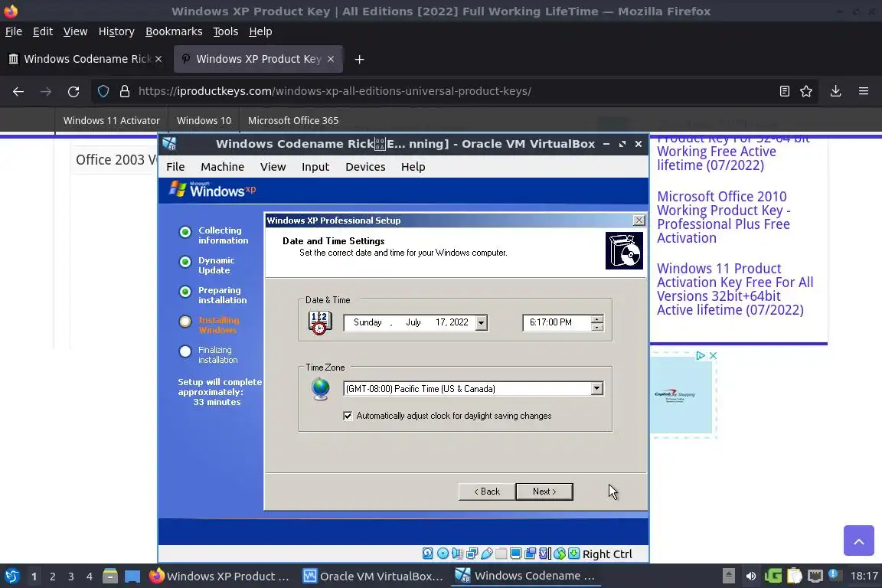Click the network ethernet icon in system tray
Image resolution: width=882 pixels, height=588 pixels.
(x=815, y=576)
